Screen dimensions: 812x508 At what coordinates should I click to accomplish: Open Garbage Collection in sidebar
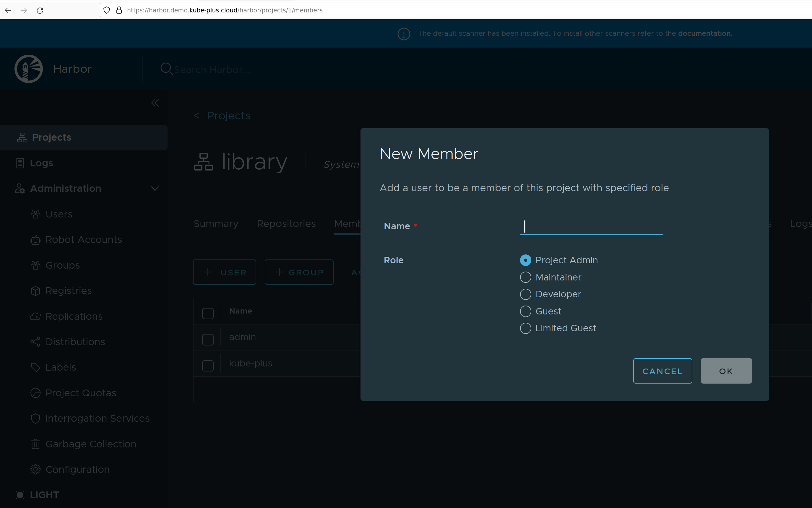click(x=91, y=444)
